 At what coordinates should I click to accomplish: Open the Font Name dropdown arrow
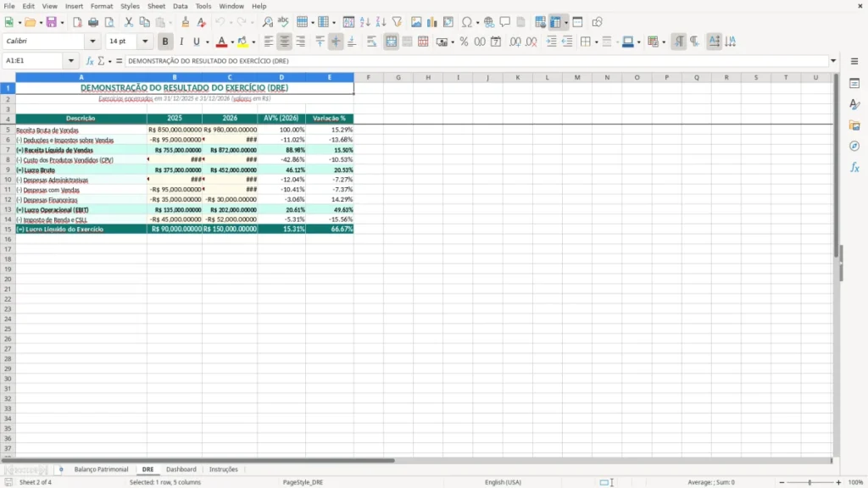point(92,41)
